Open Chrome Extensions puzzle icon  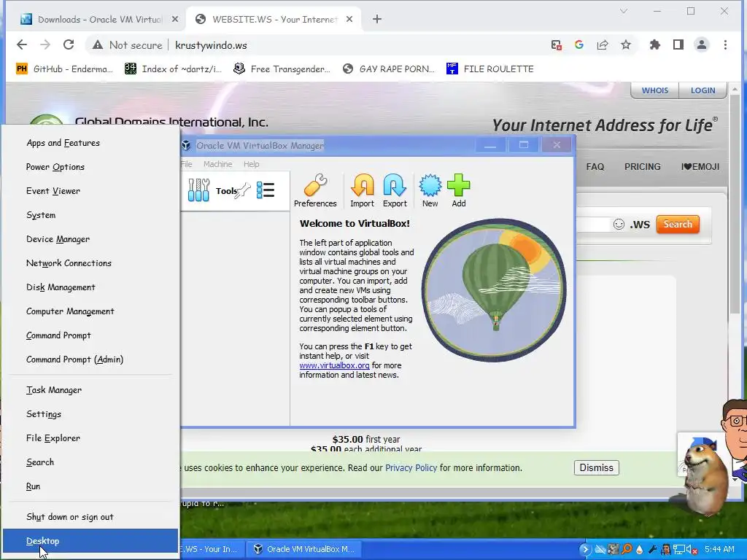tap(655, 44)
